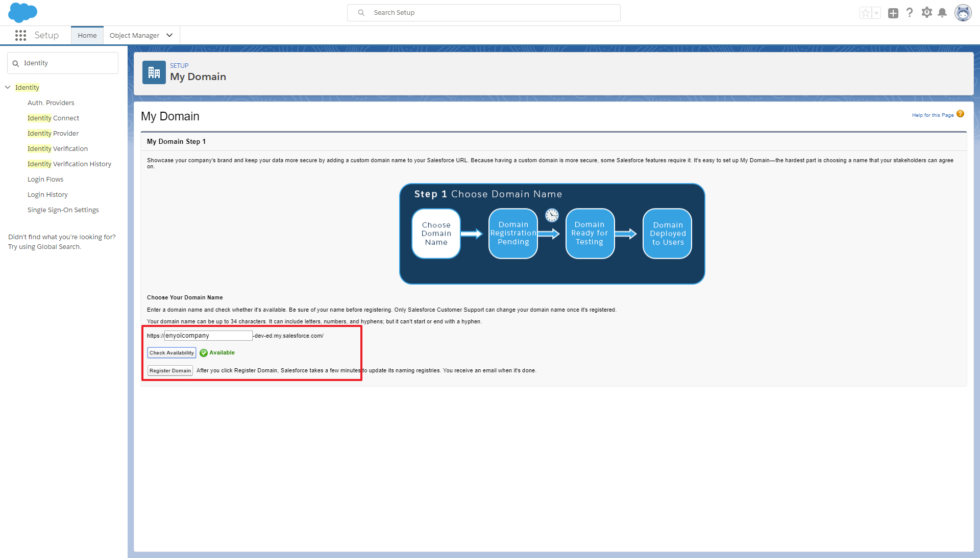Click the Search Setup box
This screenshot has height=558, width=980.
[484, 13]
